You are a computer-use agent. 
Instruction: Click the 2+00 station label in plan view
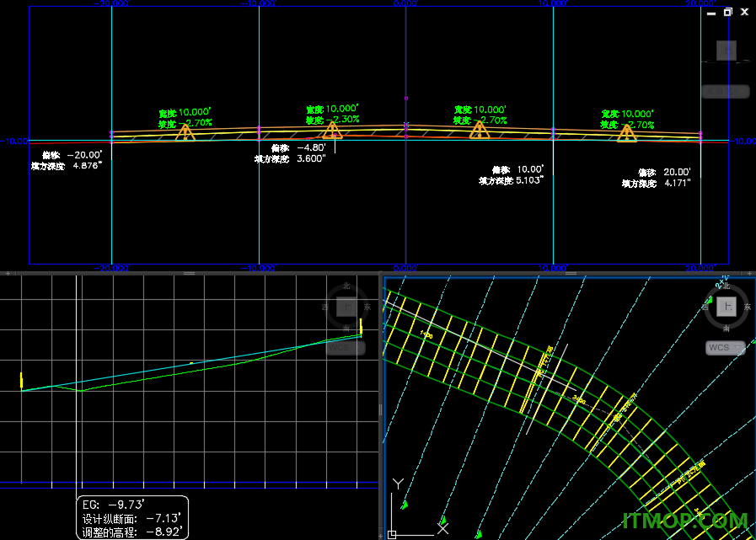click(x=579, y=399)
